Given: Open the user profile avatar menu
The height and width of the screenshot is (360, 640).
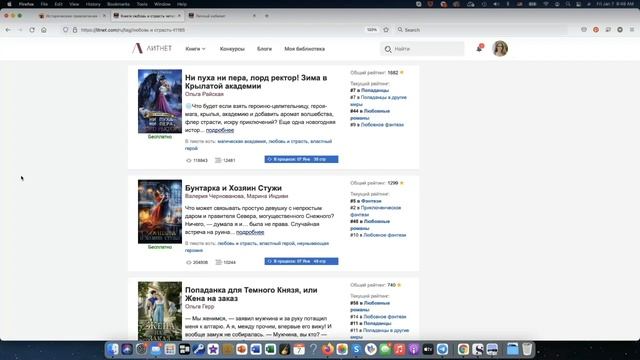Looking at the screenshot, I should coord(500,49).
